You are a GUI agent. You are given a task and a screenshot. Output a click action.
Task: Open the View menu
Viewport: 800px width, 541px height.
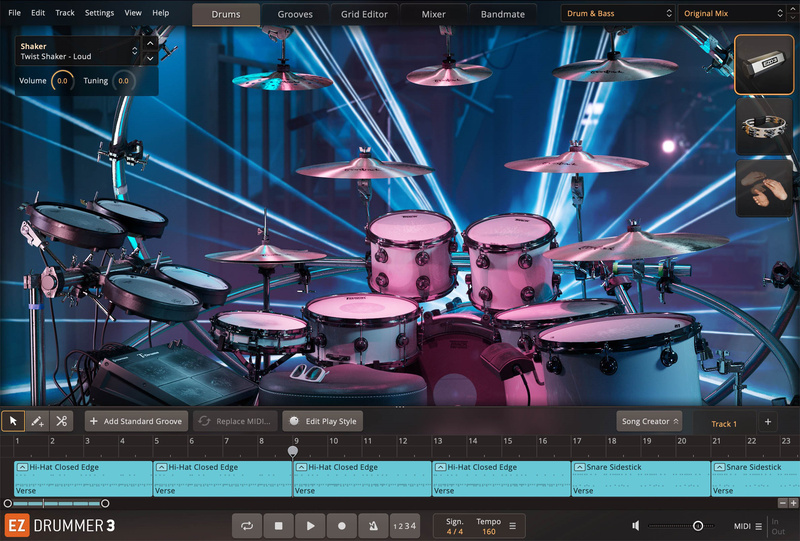pos(133,13)
